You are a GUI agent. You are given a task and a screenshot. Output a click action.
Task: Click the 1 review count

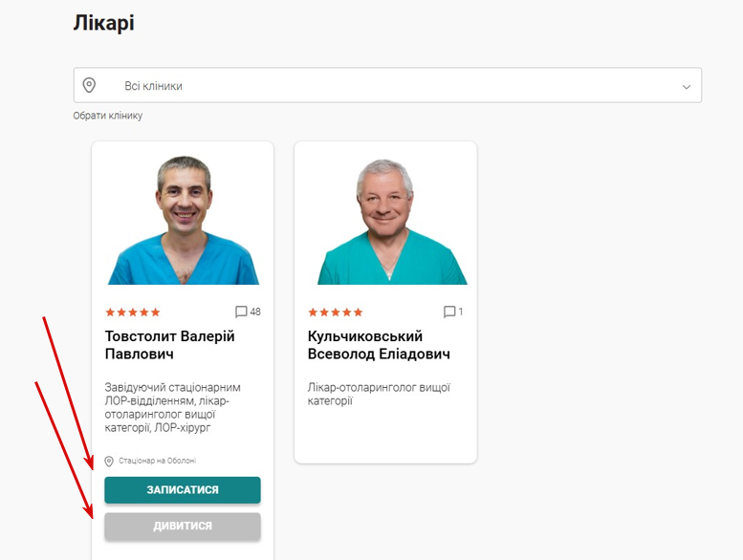click(x=461, y=312)
